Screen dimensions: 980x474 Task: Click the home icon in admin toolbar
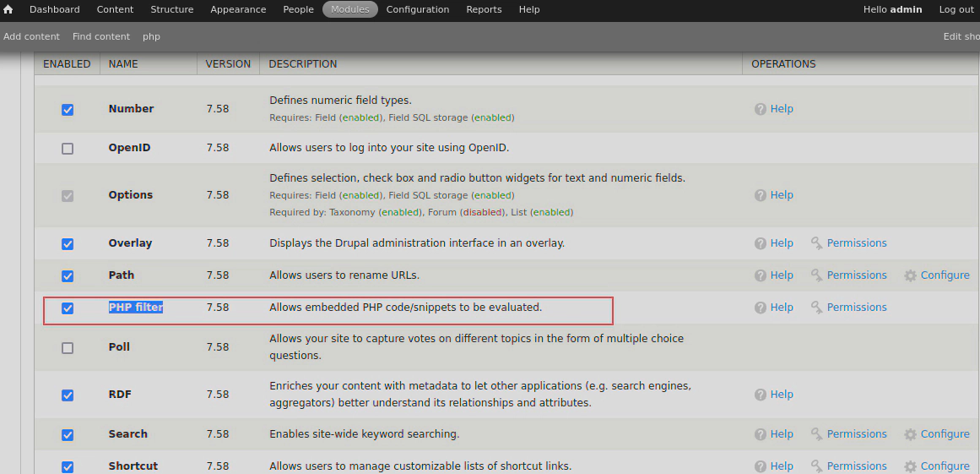click(8, 9)
